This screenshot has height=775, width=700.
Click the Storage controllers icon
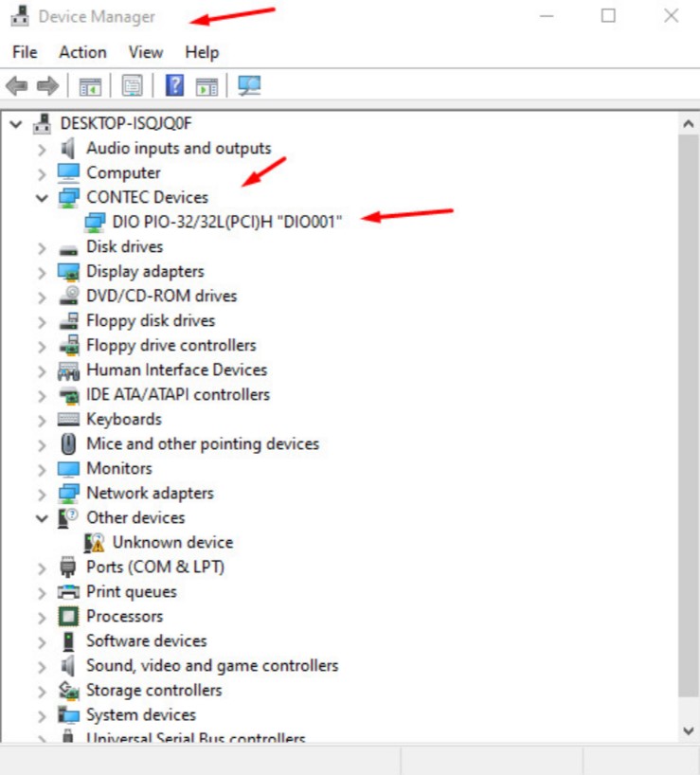click(68, 691)
